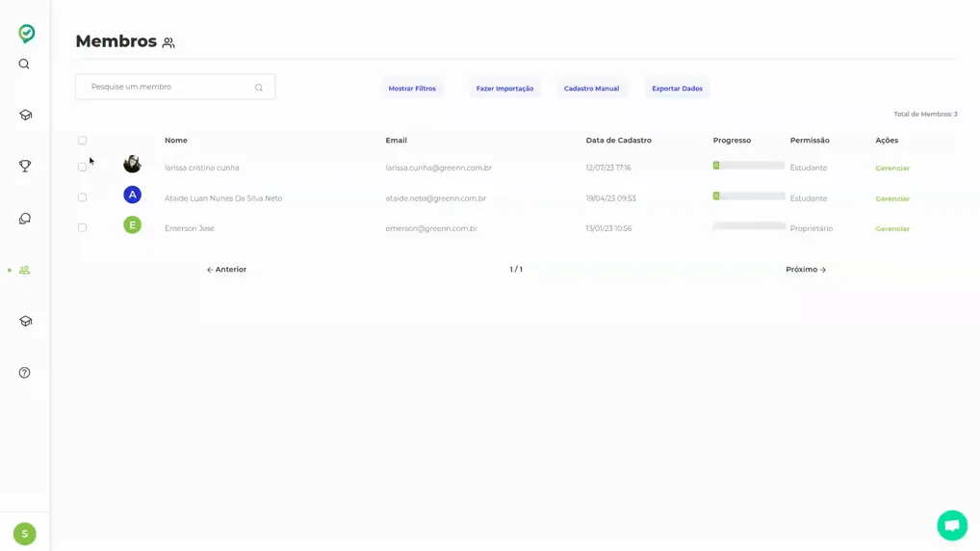Select the members people sidebar icon
This screenshot has height=551, width=980.
click(24, 270)
